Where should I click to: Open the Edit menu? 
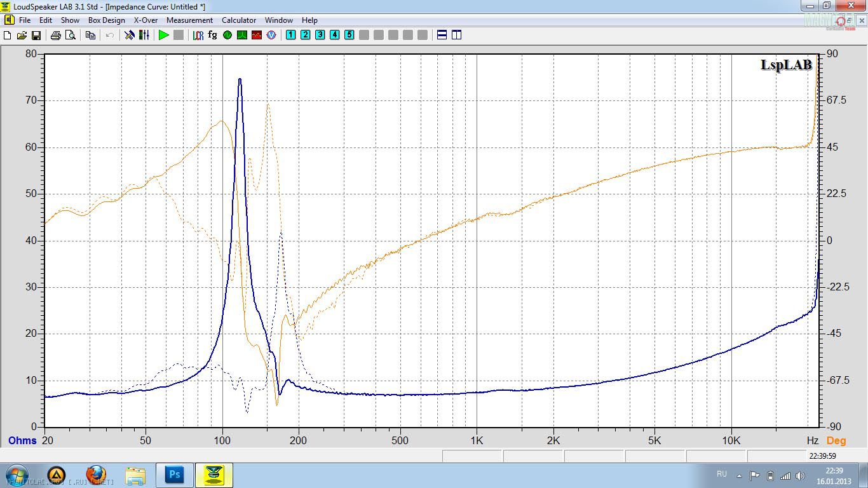[x=46, y=20]
